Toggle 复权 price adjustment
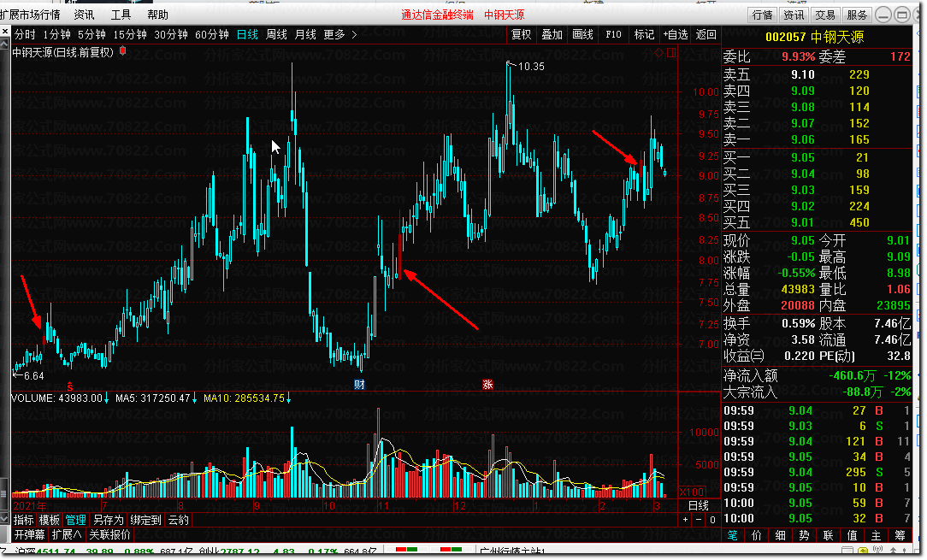 click(522, 34)
